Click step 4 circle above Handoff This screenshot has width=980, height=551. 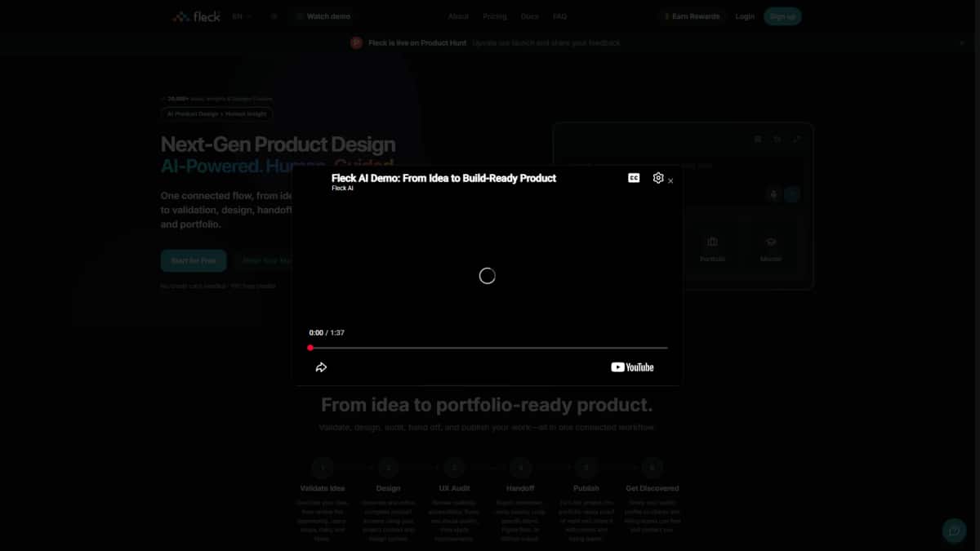tap(520, 468)
